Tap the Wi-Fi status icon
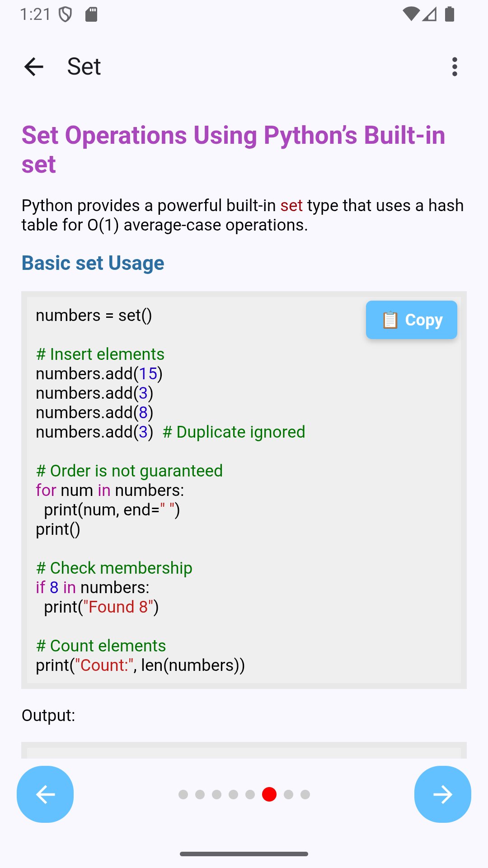 pyautogui.click(x=411, y=14)
